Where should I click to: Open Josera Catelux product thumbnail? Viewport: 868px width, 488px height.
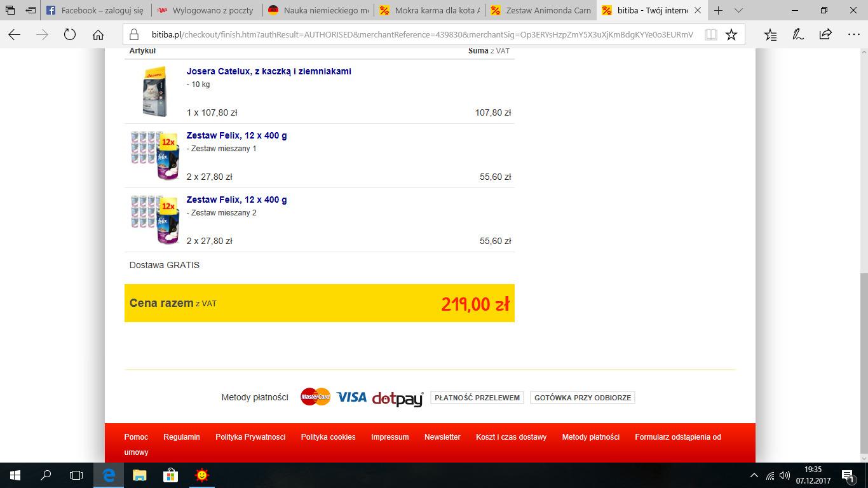pyautogui.click(x=154, y=91)
